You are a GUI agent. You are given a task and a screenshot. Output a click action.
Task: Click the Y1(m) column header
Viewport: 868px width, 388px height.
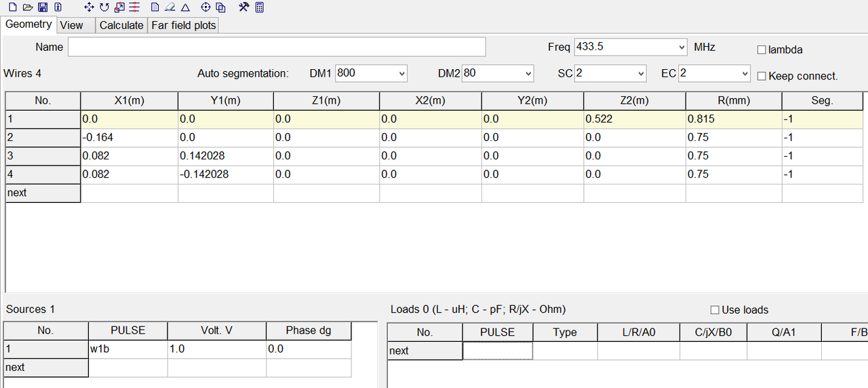(x=226, y=100)
